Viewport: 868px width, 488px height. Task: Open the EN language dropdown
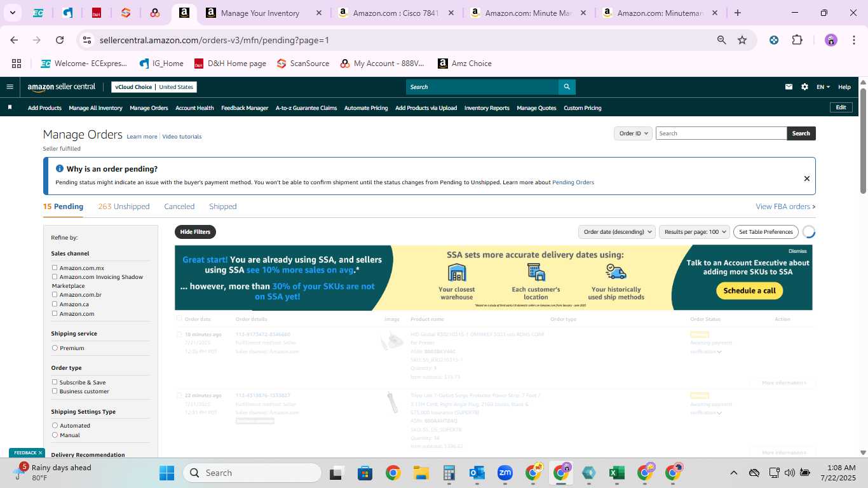[823, 87]
